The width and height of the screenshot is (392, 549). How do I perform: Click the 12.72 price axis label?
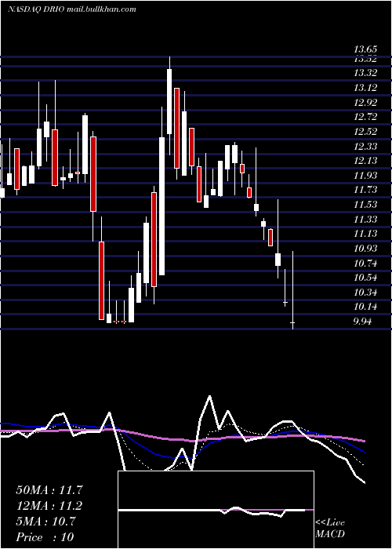pos(365,117)
